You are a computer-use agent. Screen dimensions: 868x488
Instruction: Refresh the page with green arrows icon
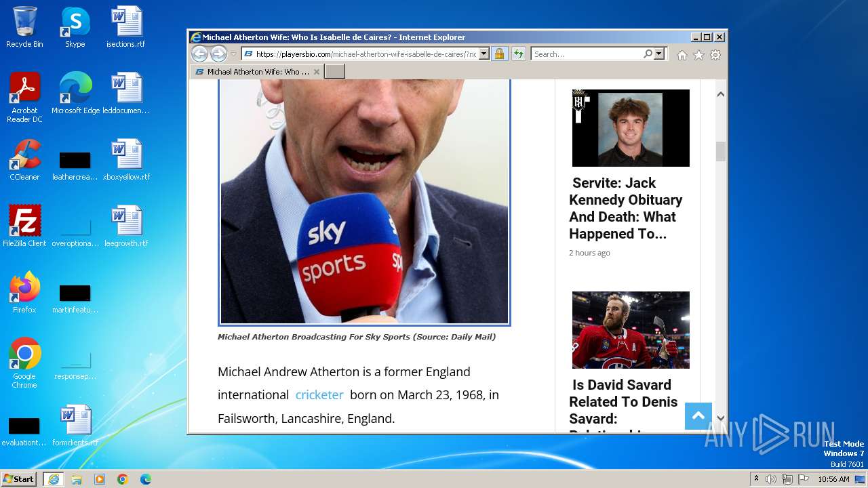click(519, 54)
